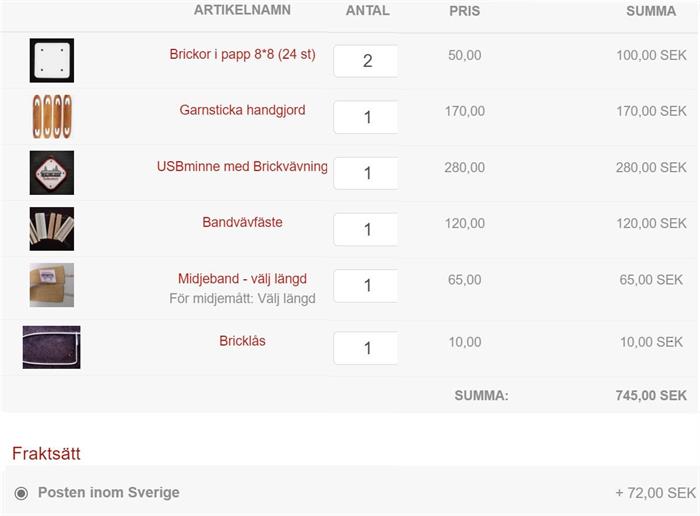Screen dimensions: 700x516
Task: Open Bricklås product link
Action: [242, 341]
